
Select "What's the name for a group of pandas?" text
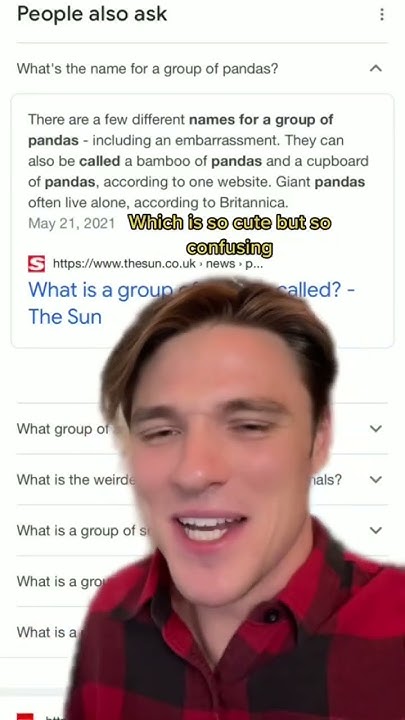(147, 69)
